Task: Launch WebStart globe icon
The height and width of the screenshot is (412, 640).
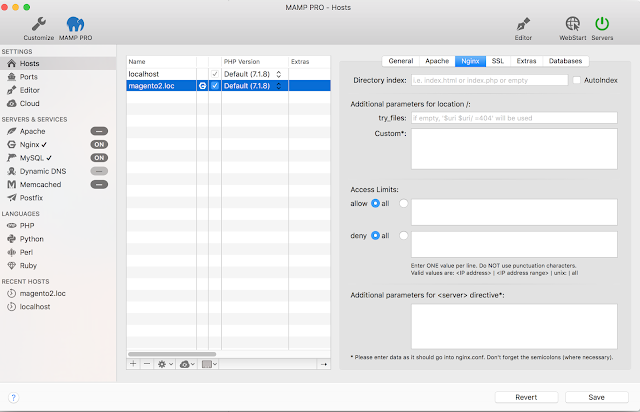Action: (x=572, y=24)
